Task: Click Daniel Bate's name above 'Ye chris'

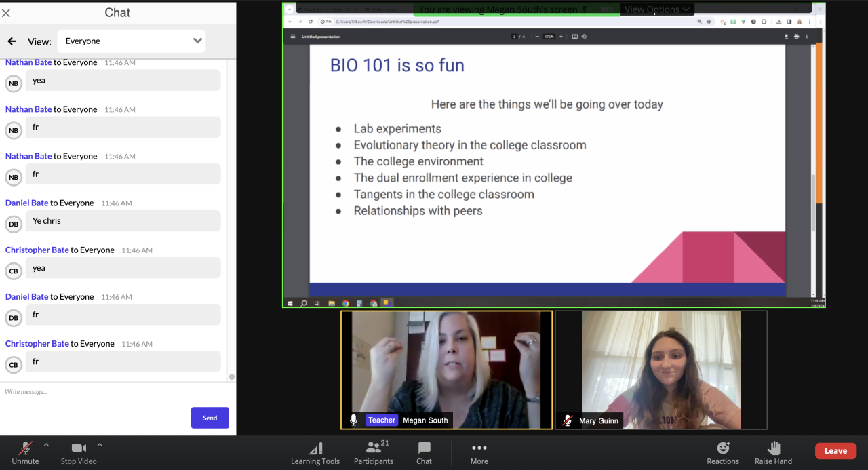Action: (x=26, y=203)
